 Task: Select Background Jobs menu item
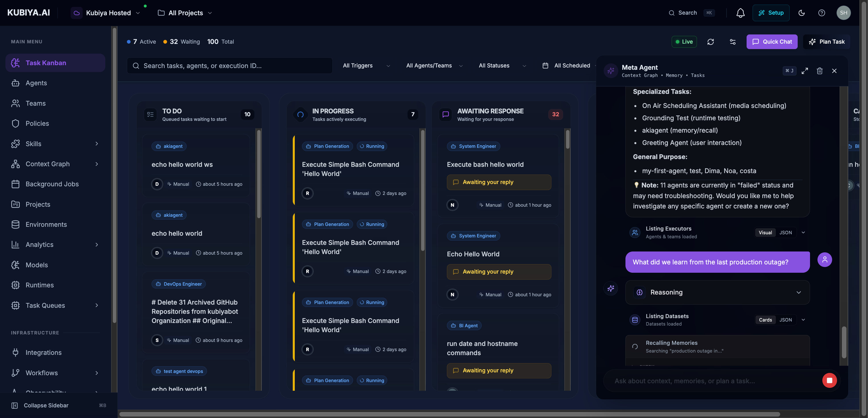click(52, 184)
